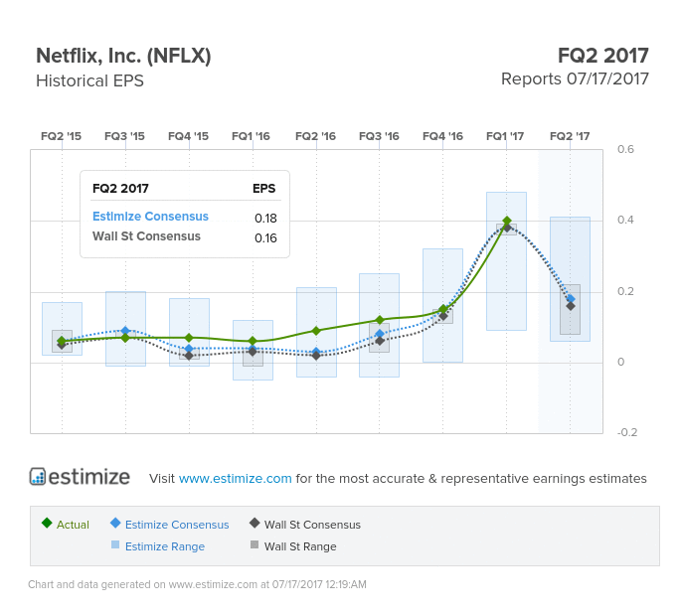
Task: Click the FQ2 2017 tooltip heading
Action: coord(120,189)
